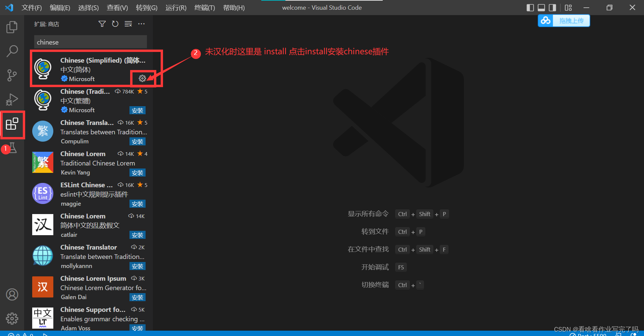
Task: Install Chinese Lorem Ipsum by Galen Dai
Action: (138, 297)
